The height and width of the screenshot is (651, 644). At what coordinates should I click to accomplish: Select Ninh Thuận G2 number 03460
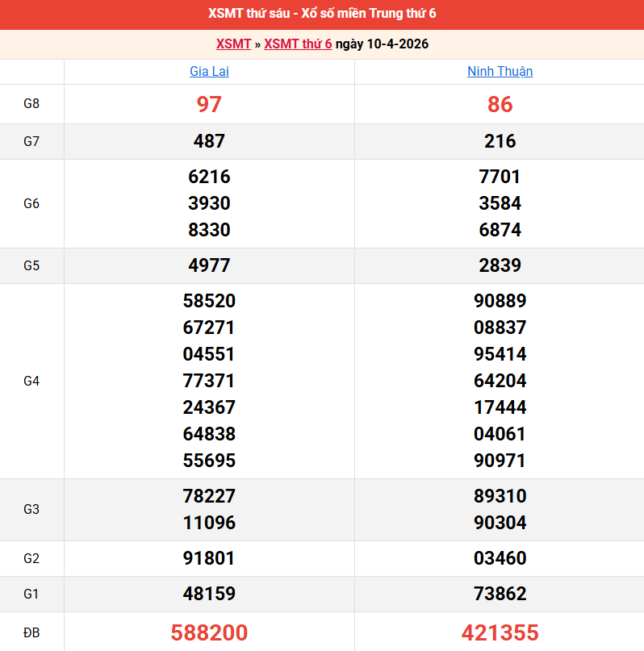500,558
